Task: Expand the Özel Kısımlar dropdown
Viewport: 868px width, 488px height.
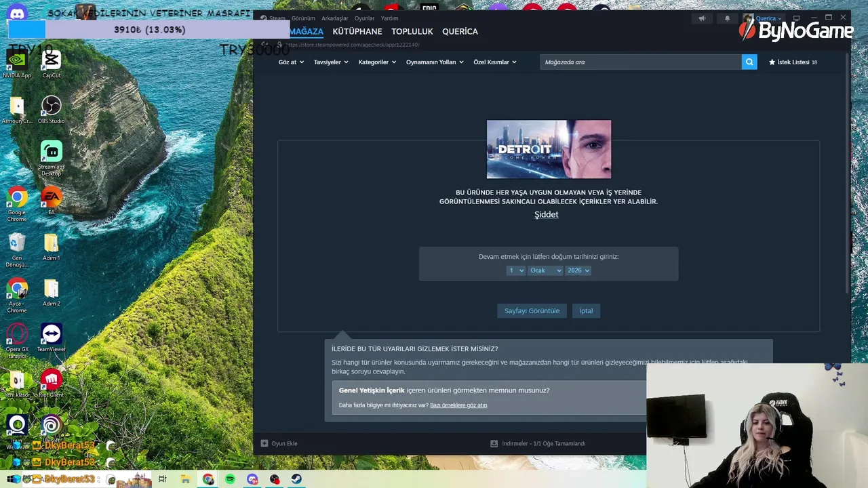Action: (x=495, y=62)
